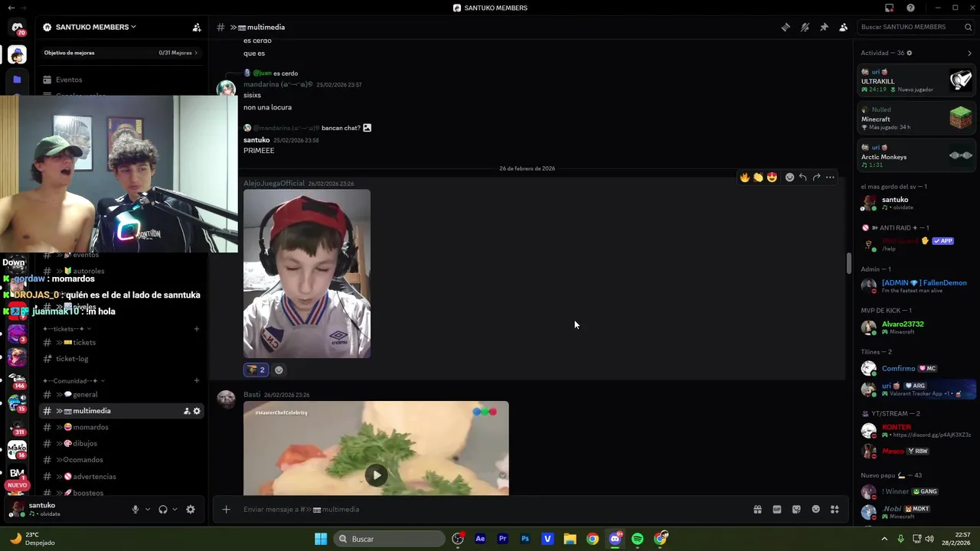Open the Discord help question-mark icon
980x551 pixels.
pyautogui.click(x=910, y=8)
